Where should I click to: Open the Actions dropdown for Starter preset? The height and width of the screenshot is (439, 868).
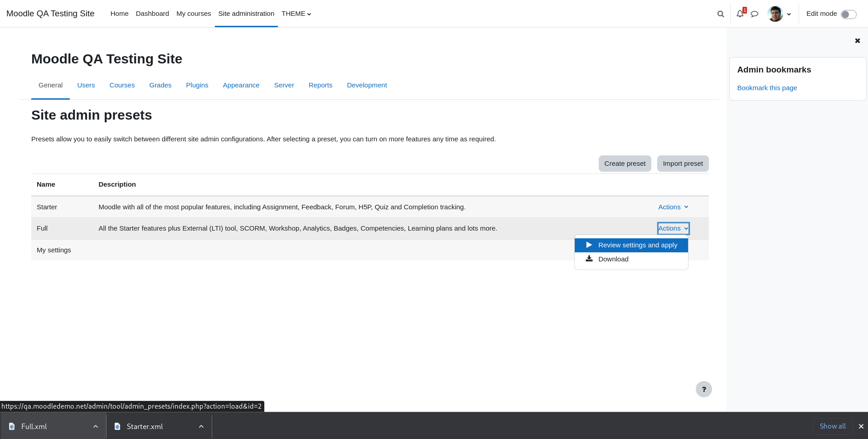click(673, 207)
